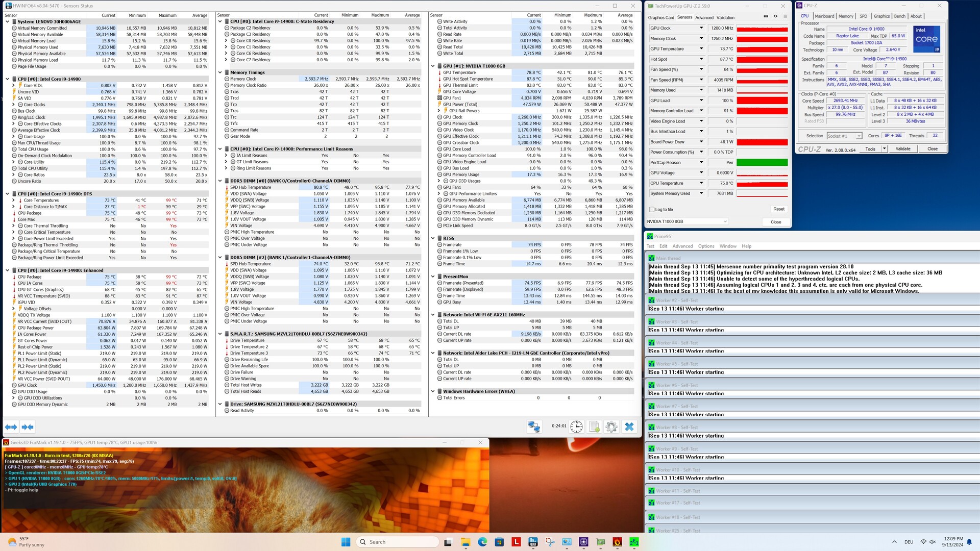Open HWiNFO sensor settings gear icon

click(x=611, y=427)
